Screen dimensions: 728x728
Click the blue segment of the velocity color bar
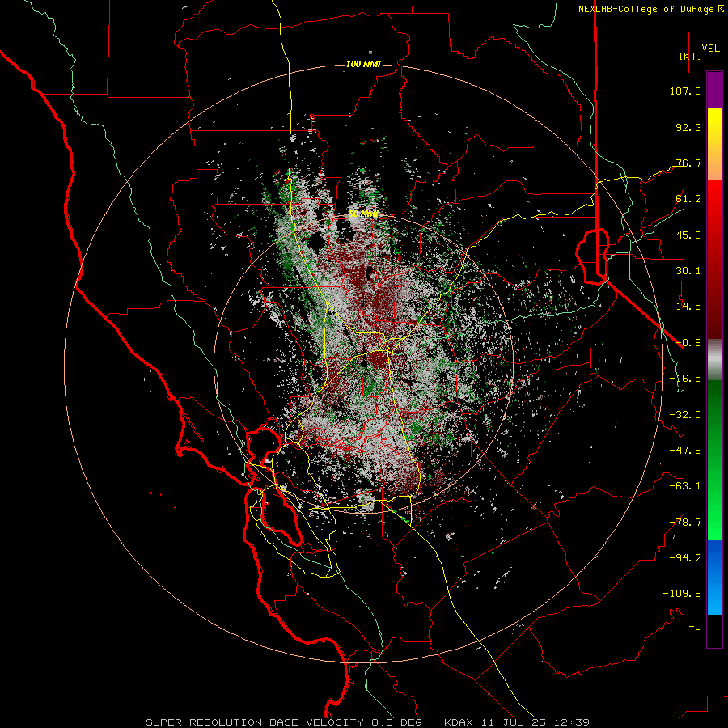tap(714, 577)
